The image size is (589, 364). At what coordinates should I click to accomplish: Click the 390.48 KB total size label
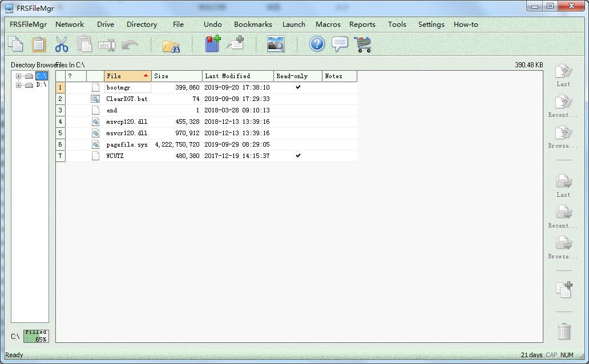click(x=529, y=65)
